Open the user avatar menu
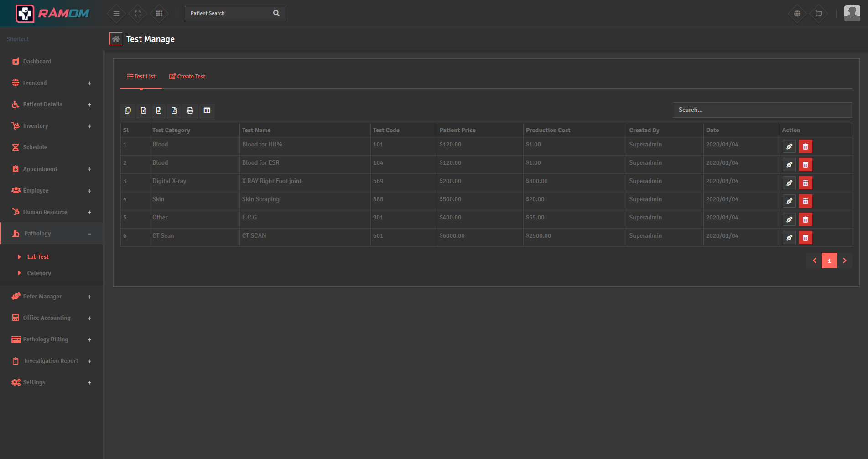Screen dimensions: 868x459 click(x=851, y=13)
